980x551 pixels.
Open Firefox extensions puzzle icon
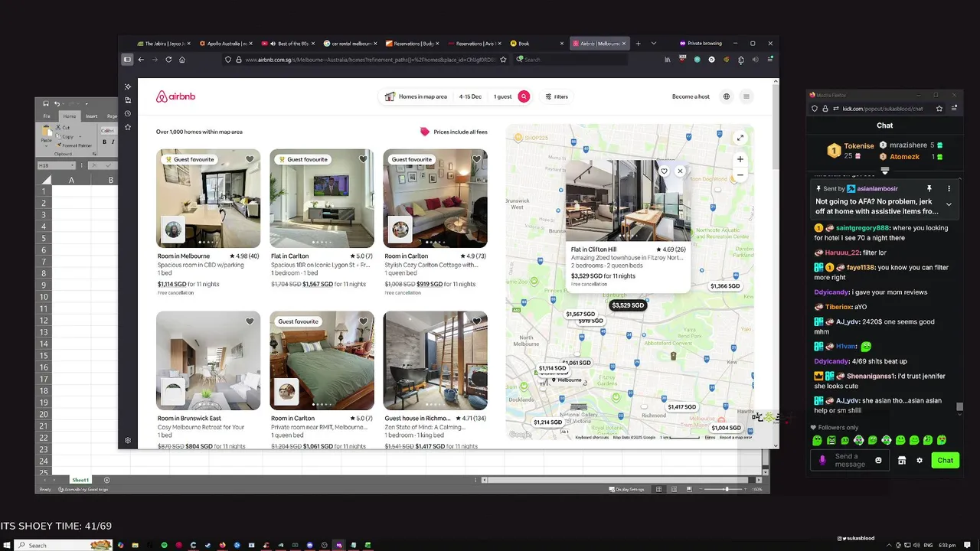click(740, 60)
